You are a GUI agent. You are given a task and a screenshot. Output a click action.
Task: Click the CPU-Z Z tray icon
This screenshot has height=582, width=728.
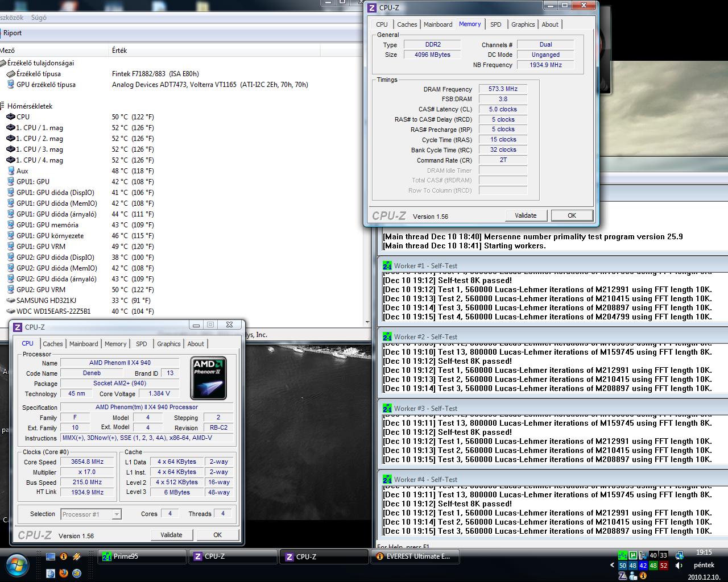pos(623,576)
